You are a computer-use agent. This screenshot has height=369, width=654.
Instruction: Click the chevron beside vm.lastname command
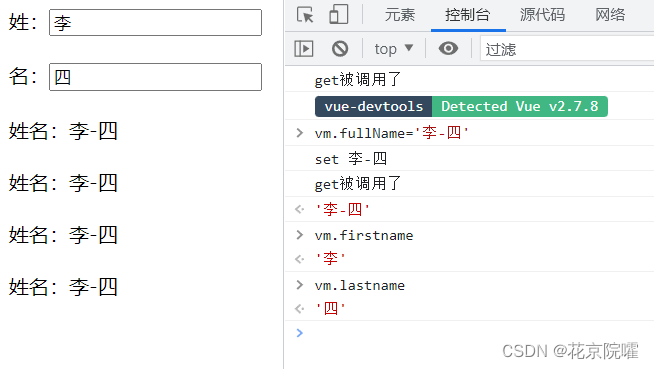[x=299, y=285]
